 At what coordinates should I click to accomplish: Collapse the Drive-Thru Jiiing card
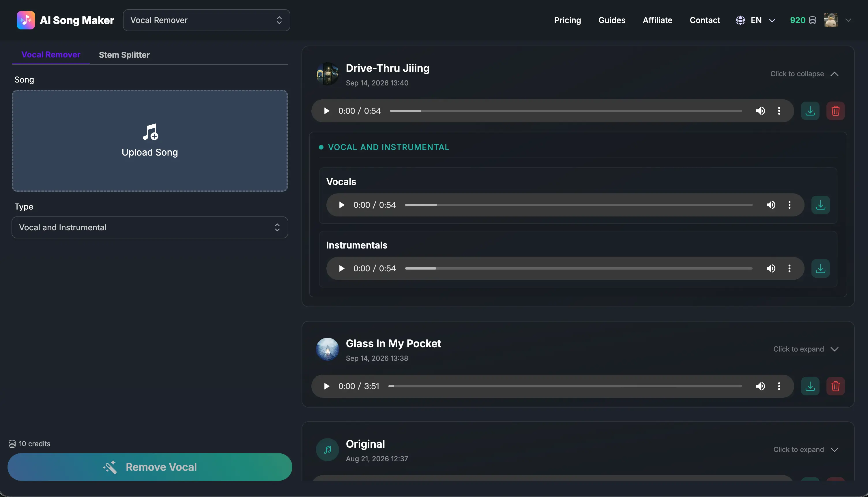pos(804,74)
